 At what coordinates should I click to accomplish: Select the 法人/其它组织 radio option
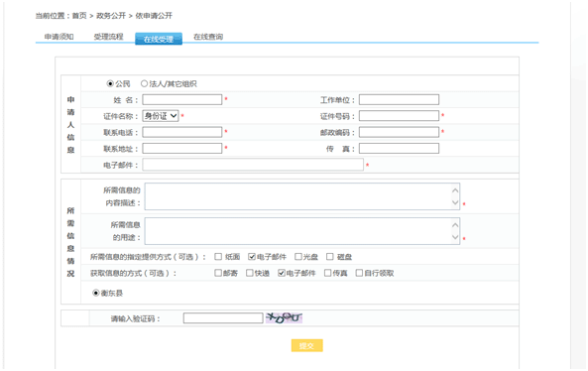tap(144, 83)
